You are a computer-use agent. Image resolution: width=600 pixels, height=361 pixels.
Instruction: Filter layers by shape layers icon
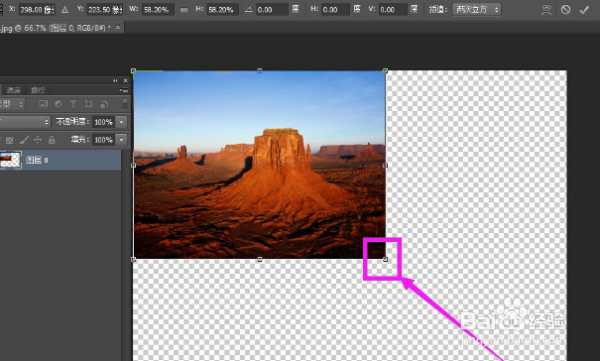point(89,104)
